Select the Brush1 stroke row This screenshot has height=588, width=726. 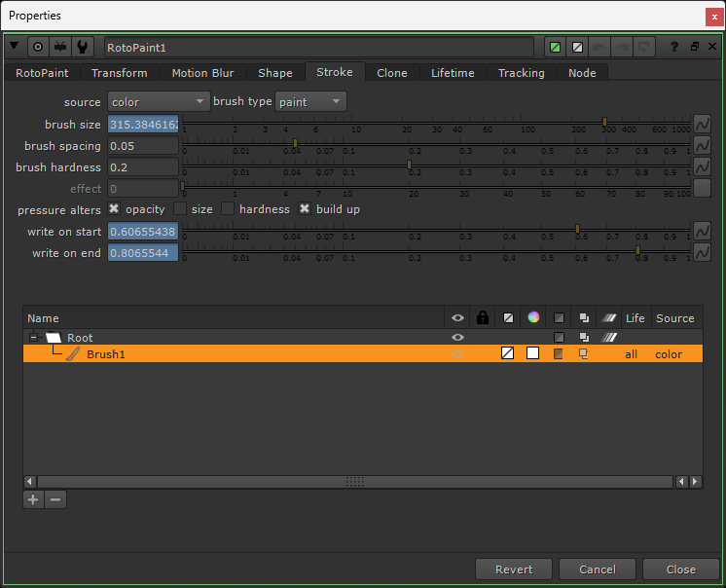(x=363, y=354)
